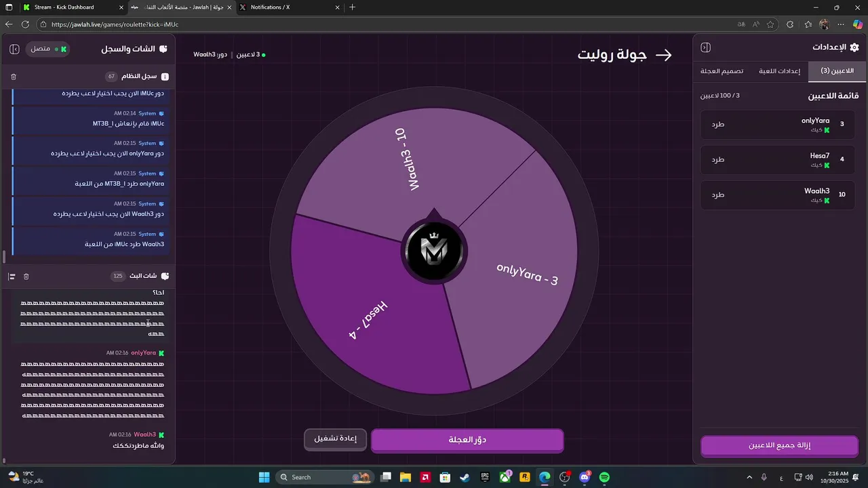Click the back arrow next to جولة روليت
Screen dimensions: 868x488
click(x=664, y=56)
